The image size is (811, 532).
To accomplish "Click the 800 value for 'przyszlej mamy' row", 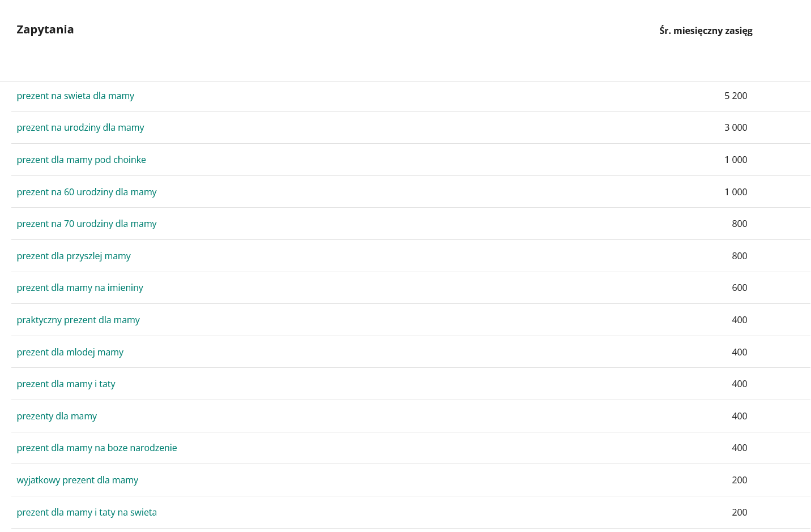I will (739, 256).
